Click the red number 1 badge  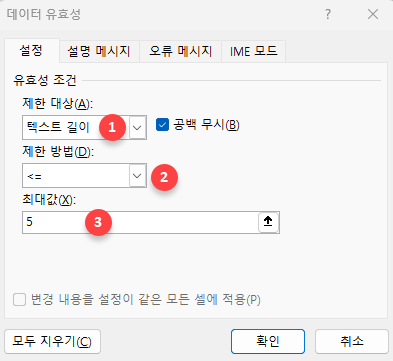(x=112, y=127)
